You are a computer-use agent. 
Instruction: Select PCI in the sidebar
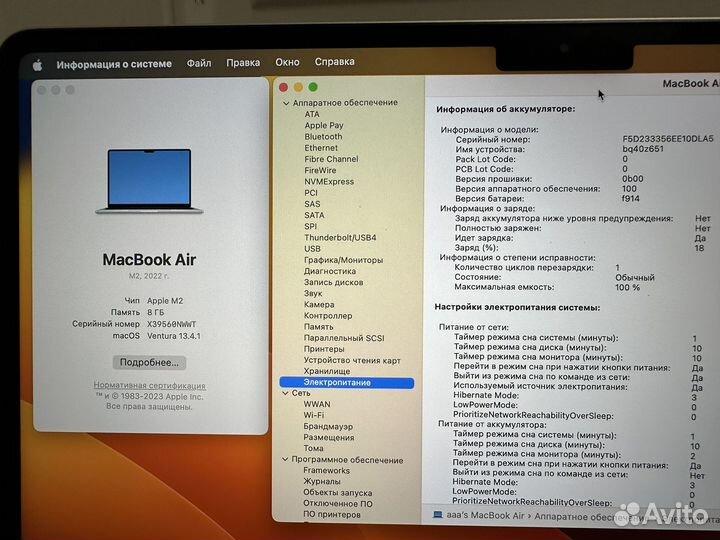[x=310, y=193]
